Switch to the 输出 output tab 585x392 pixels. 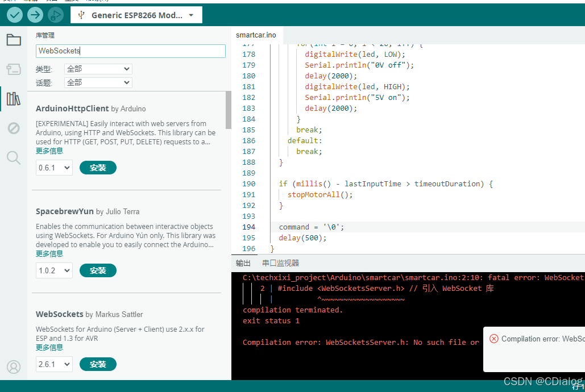point(243,264)
